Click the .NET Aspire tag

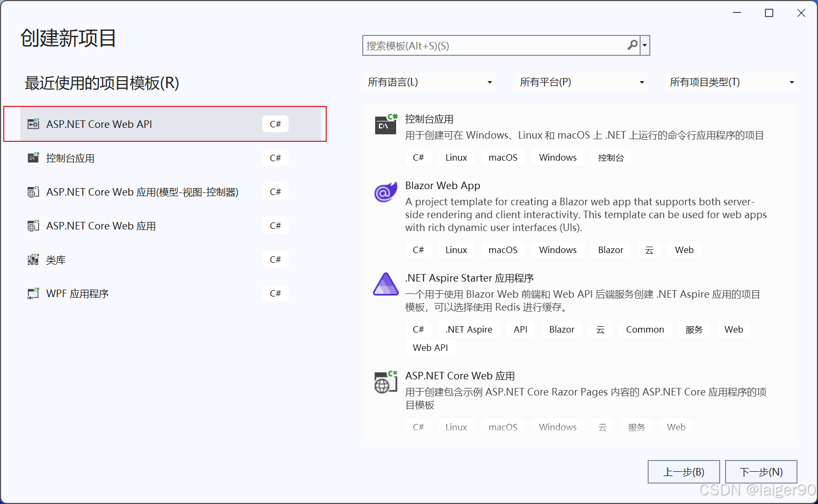[469, 329]
